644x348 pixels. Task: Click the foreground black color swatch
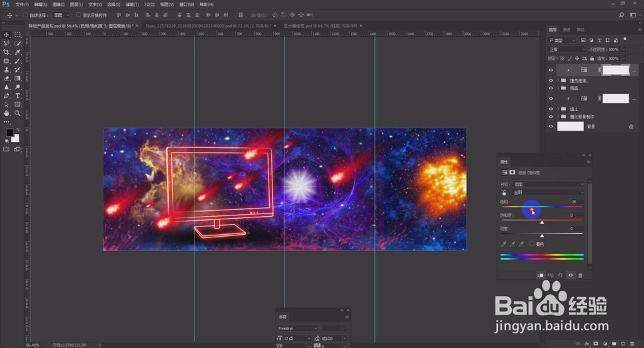coord(10,133)
